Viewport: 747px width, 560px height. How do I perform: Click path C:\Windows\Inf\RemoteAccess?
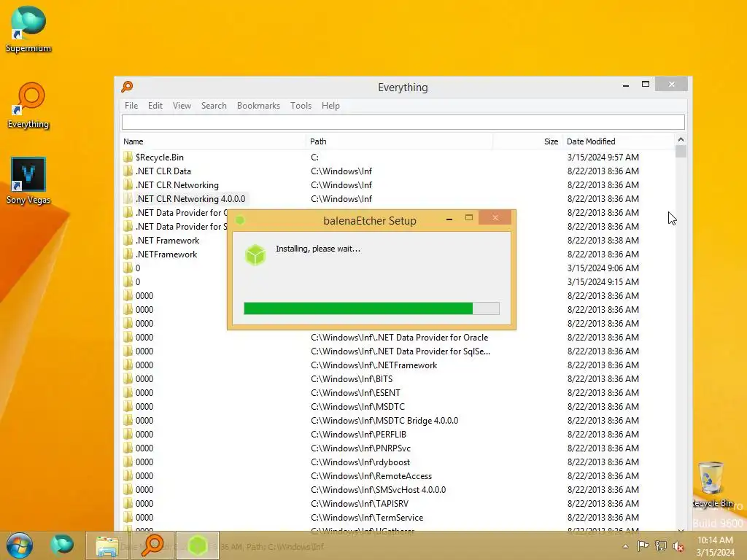[x=371, y=475]
